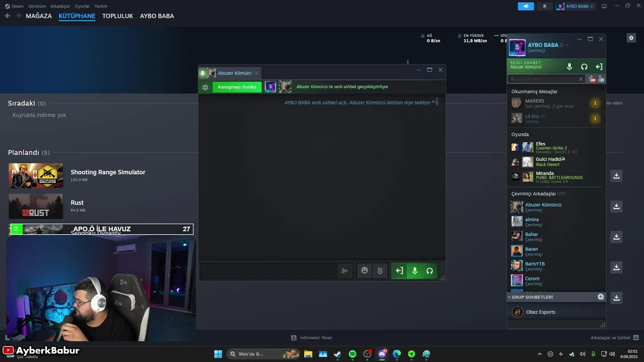The width and height of the screenshot is (644, 362).
Task: Download Shooting Range Simulator with arrow button
Action: pyautogui.click(x=616, y=175)
